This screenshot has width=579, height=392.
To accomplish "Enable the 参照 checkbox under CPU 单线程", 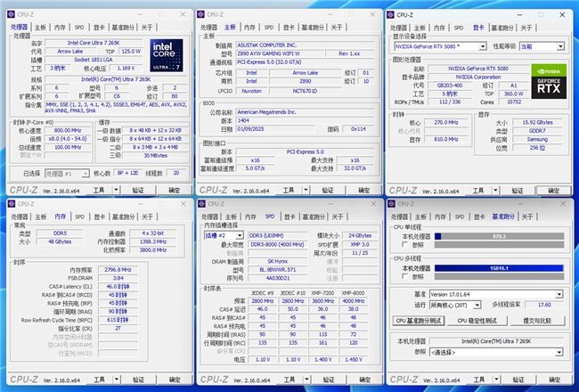I will 404,245.
